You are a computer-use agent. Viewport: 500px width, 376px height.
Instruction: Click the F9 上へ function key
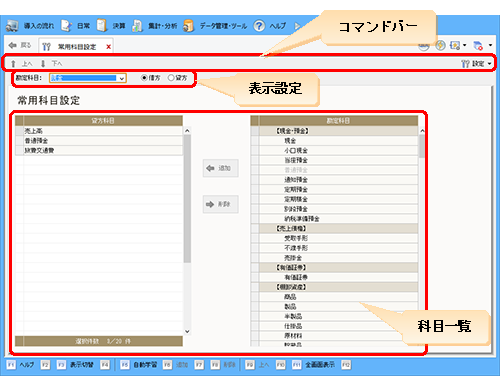click(257, 365)
